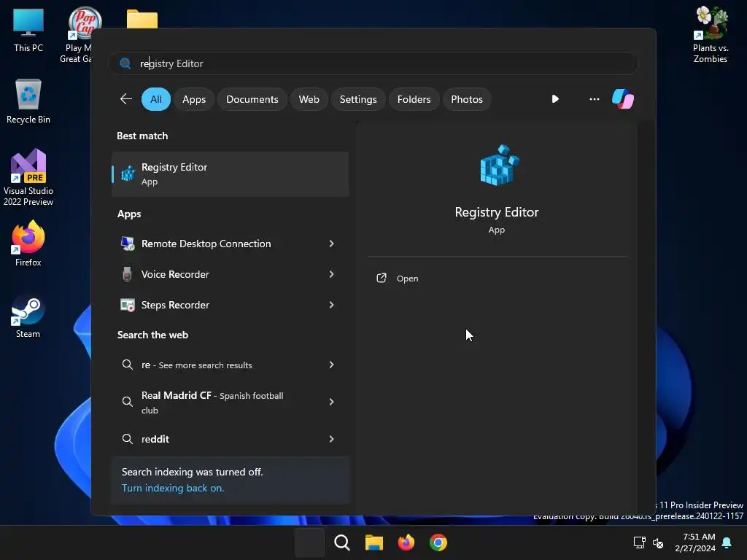
Task: Select the Remote Desktop Connection result text
Action: (206, 244)
